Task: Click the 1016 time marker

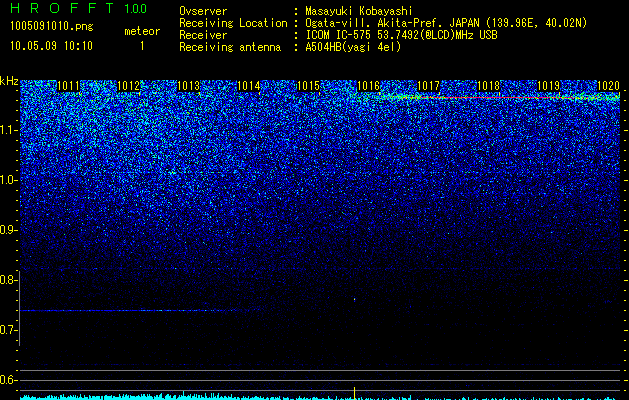Action: tap(368, 86)
